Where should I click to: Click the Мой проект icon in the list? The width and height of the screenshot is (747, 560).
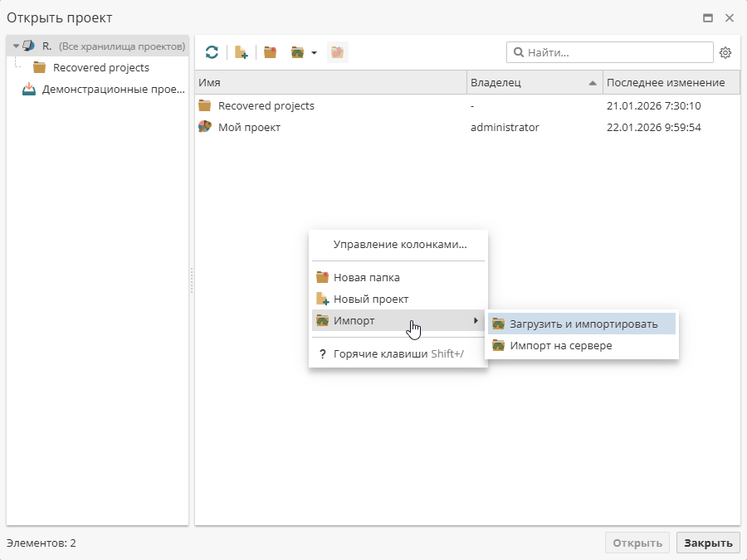pyautogui.click(x=205, y=127)
